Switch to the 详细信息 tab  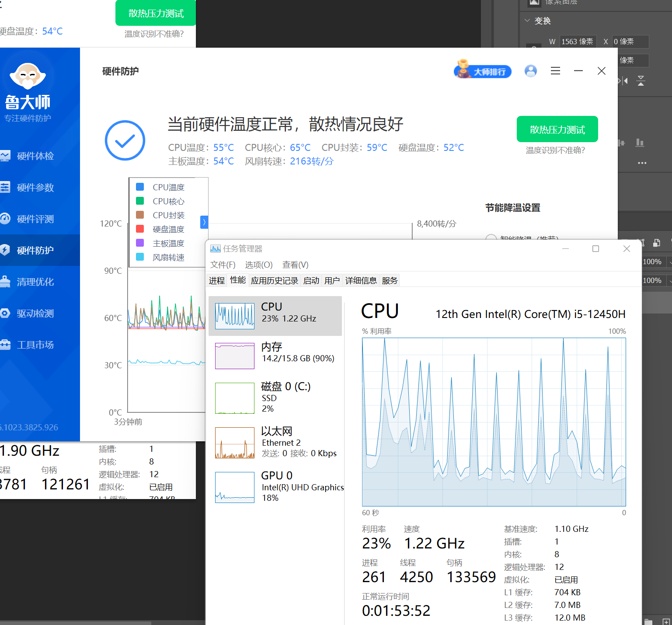(361, 281)
